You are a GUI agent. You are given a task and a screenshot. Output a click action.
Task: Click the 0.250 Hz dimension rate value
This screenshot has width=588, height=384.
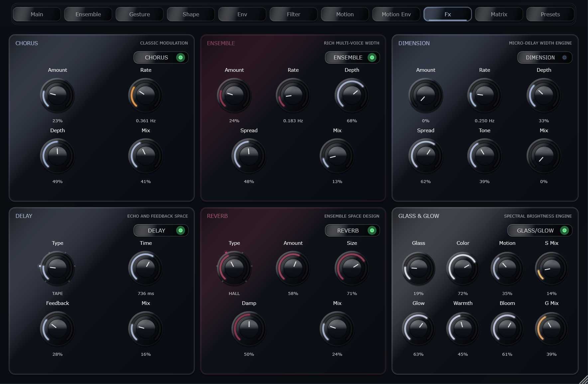coord(485,121)
